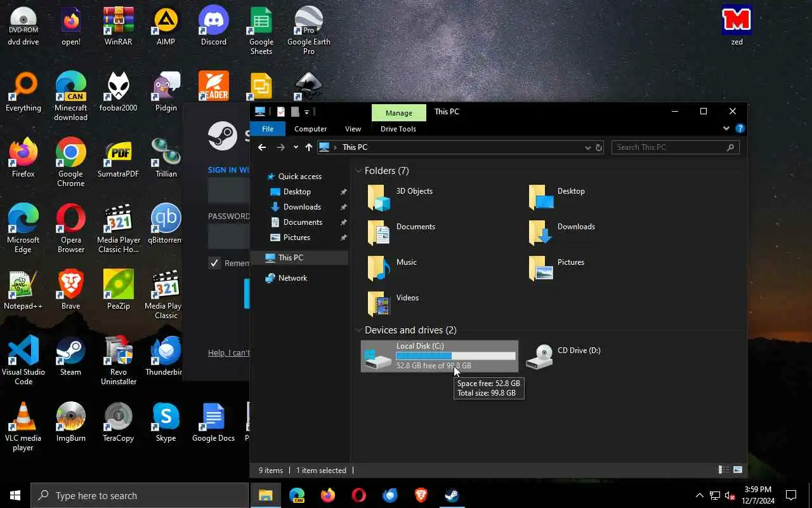Viewport: 812px width, 508px height.
Task: Select the CD Drive (D:) icon
Action: pyautogui.click(x=565, y=356)
